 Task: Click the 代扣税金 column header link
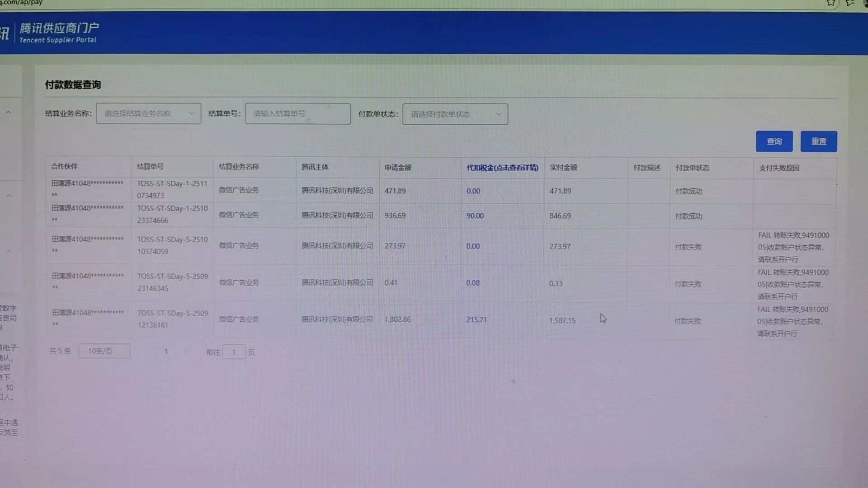(502, 168)
